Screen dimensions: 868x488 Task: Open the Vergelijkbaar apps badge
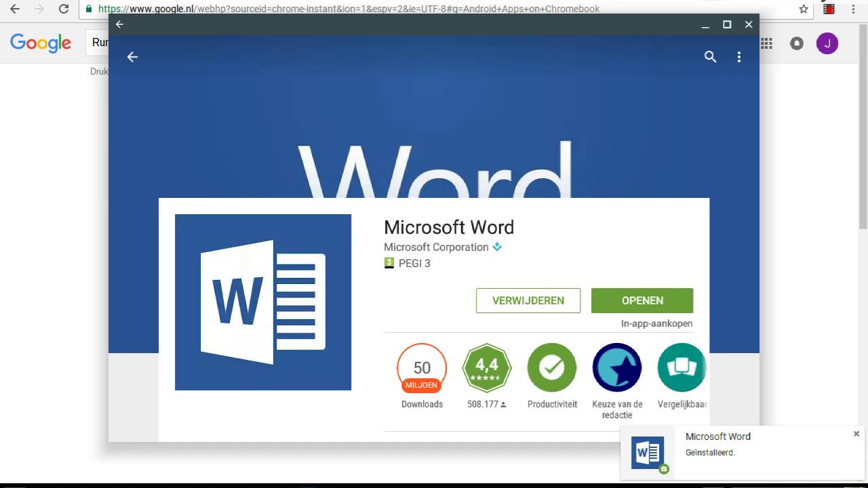[682, 376]
